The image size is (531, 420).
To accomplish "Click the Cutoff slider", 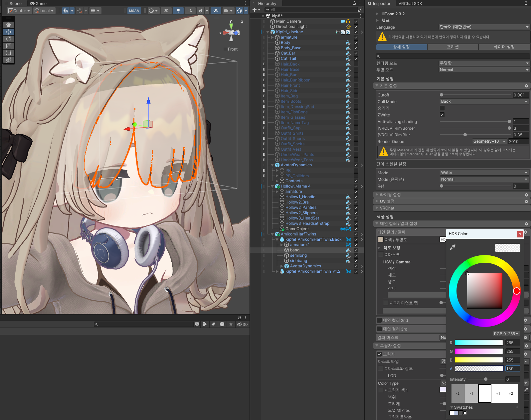I will point(475,95).
